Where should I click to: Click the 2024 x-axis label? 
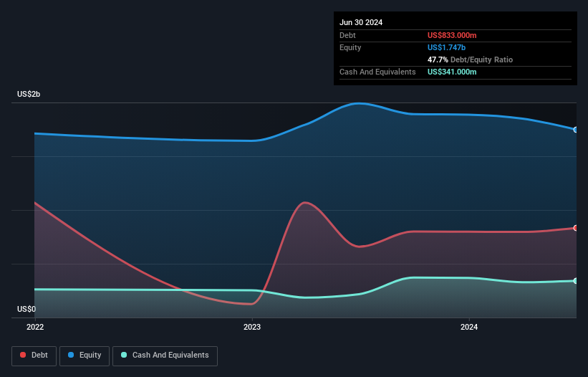click(469, 327)
